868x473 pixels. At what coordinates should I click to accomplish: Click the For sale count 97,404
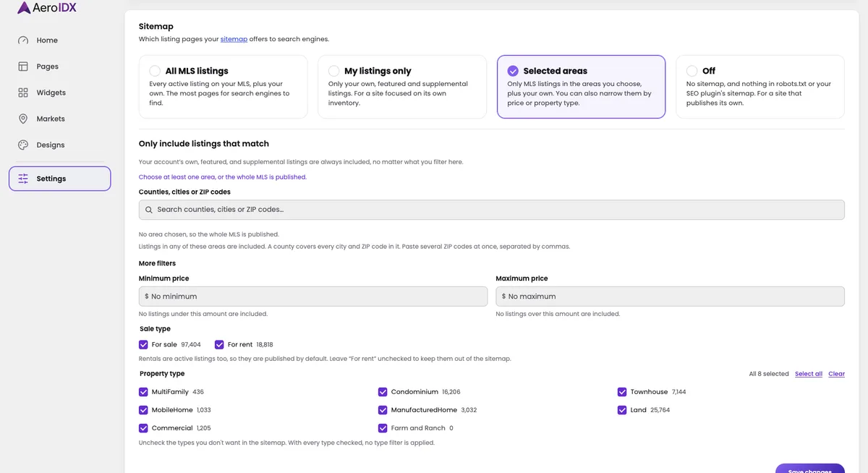click(191, 345)
